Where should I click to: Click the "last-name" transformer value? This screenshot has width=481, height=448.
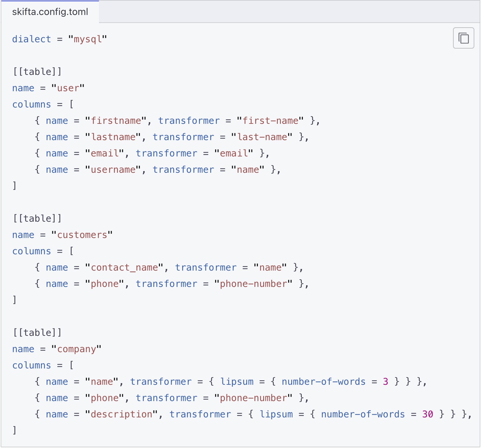[x=262, y=137]
